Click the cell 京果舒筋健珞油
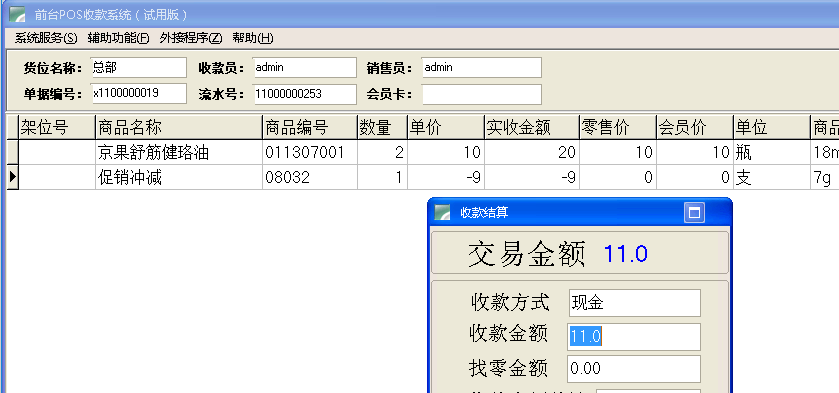 click(x=179, y=153)
